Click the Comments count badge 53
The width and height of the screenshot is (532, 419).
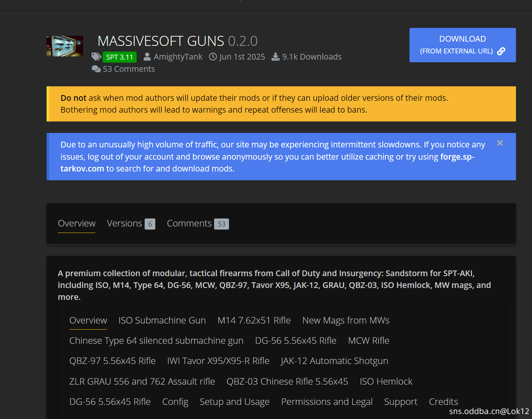coord(221,224)
